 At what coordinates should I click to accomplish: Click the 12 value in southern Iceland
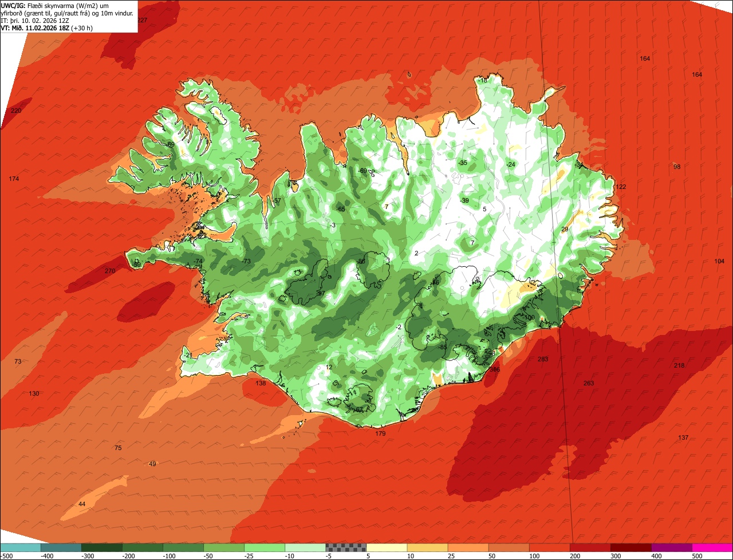[x=329, y=367]
